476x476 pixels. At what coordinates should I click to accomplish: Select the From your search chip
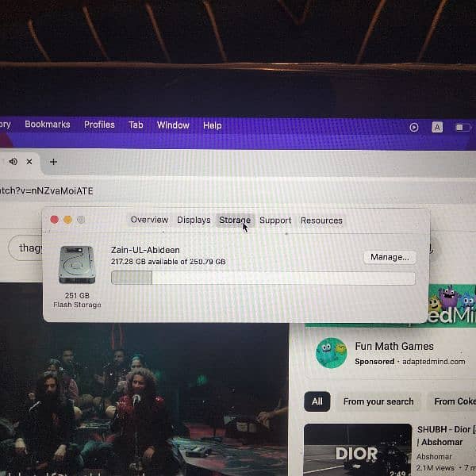(378, 401)
